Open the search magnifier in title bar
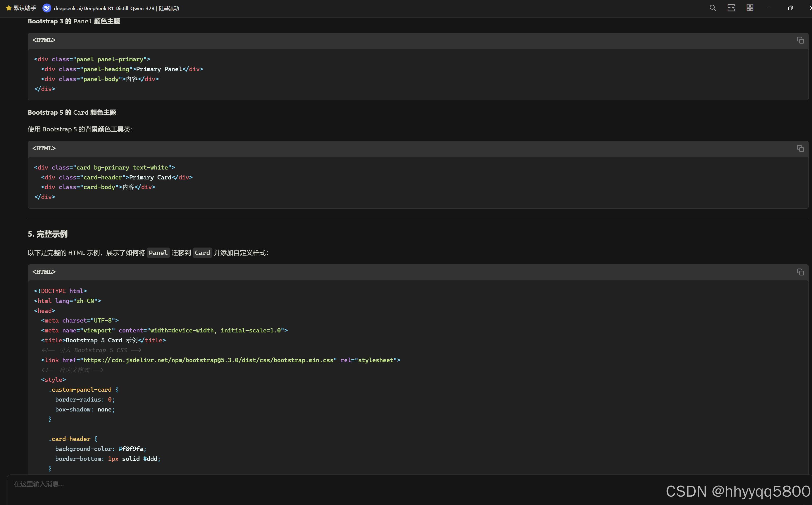Image resolution: width=812 pixels, height=505 pixels. pyautogui.click(x=712, y=8)
